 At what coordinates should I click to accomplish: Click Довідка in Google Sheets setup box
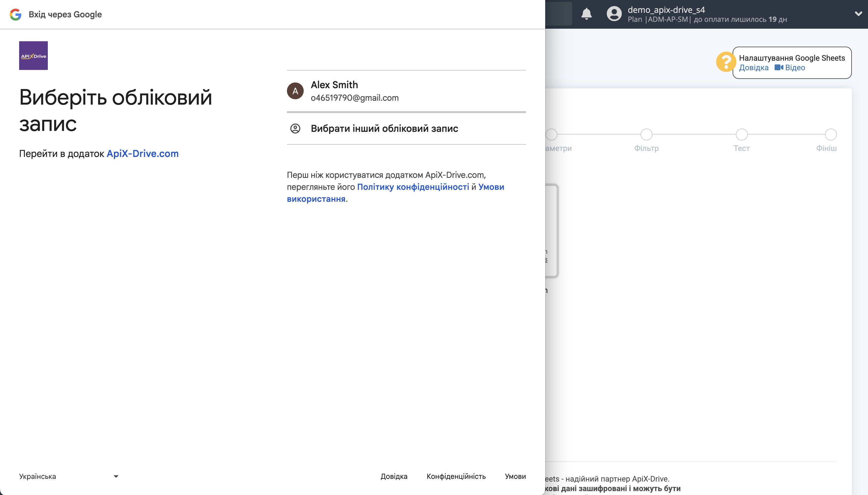click(x=754, y=68)
